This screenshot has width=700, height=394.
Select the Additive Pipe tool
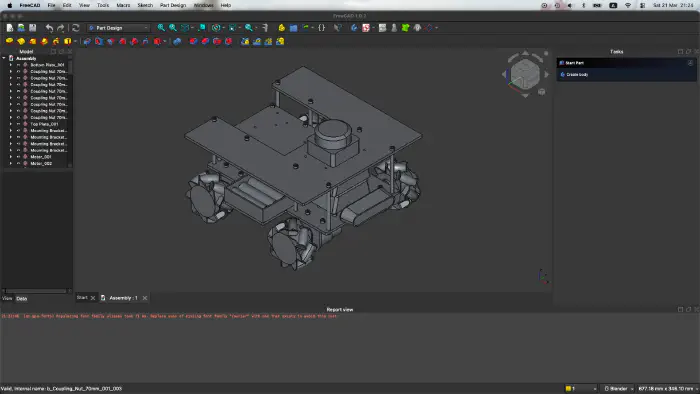(x=44, y=41)
